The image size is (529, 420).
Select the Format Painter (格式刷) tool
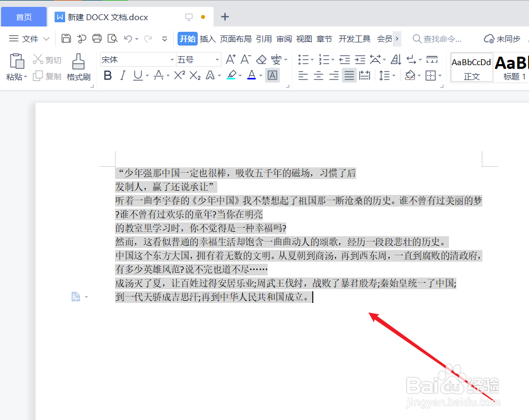(78, 68)
